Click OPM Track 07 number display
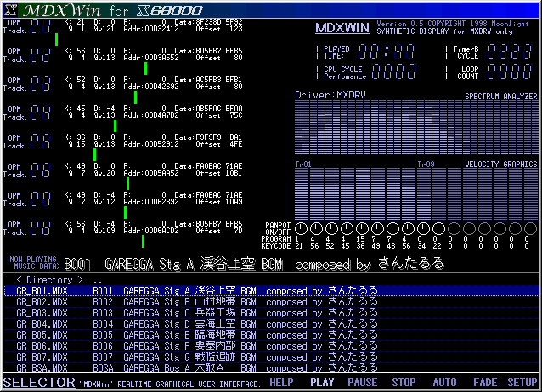 (41, 199)
